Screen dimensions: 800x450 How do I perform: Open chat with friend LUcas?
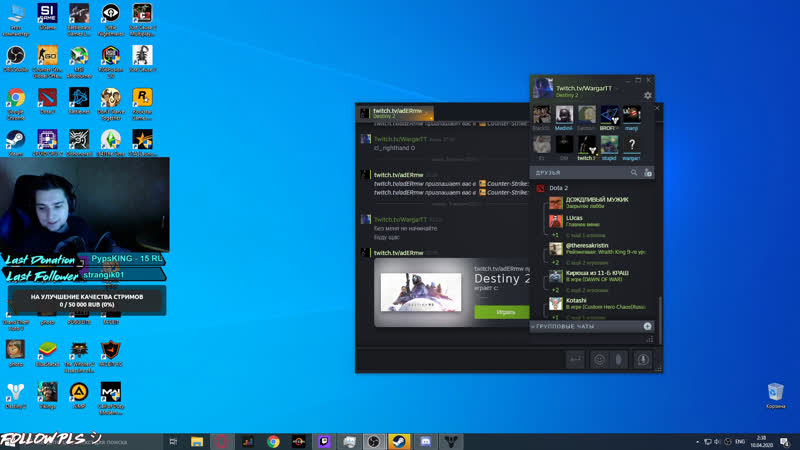597,221
